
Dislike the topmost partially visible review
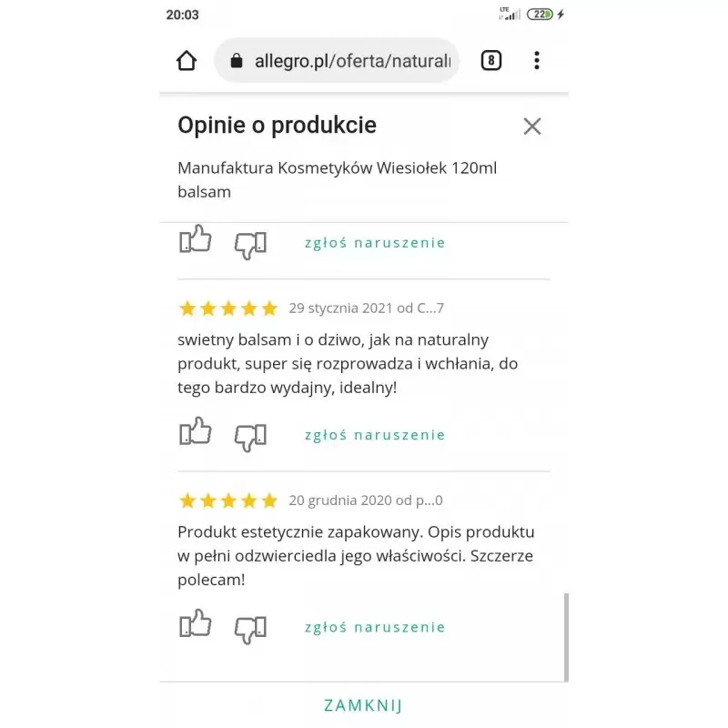250,244
